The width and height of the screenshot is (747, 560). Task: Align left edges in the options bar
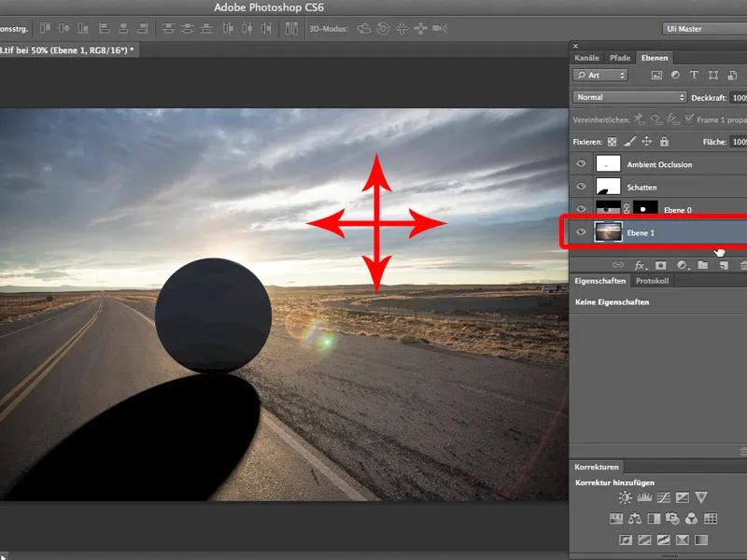(x=104, y=29)
